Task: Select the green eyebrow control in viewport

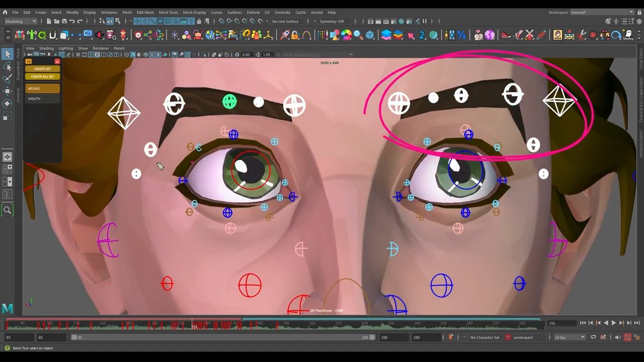Action: point(229,102)
